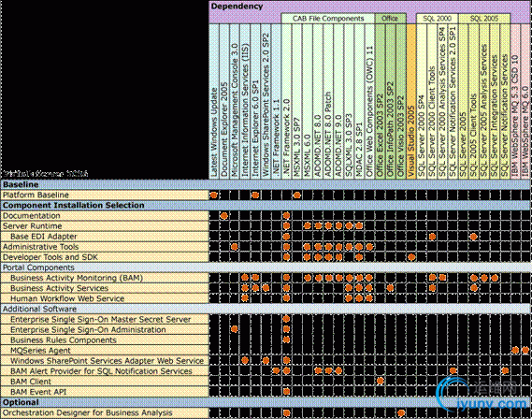Image resolution: width=532 pixels, height=419 pixels.
Task: Click the 'Baseline' section heading
Action: coord(21,184)
